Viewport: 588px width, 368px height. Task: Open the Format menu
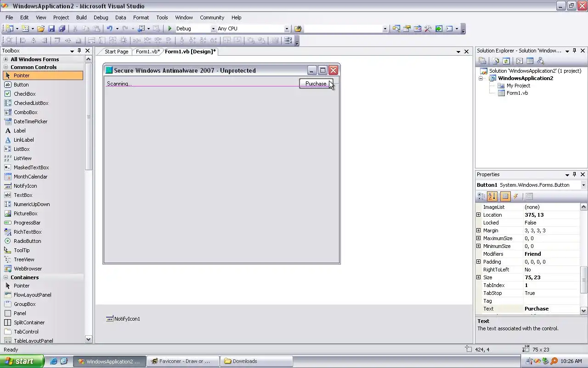click(x=141, y=17)
